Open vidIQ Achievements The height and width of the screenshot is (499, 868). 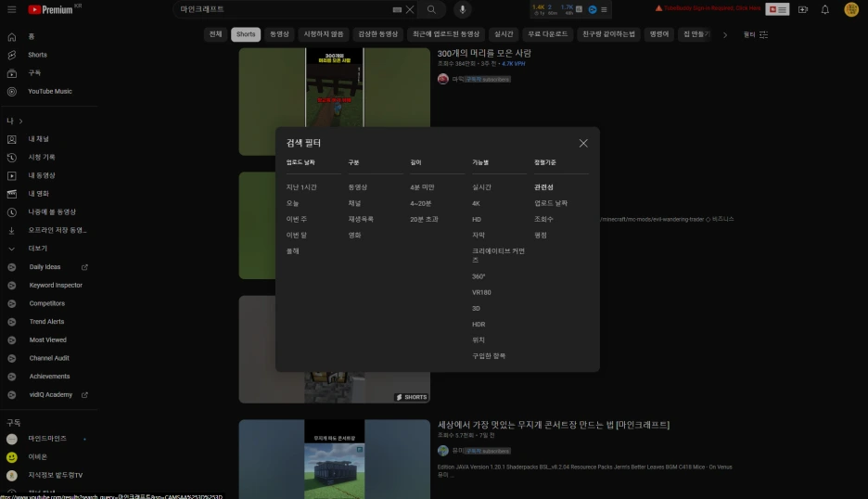49,377
